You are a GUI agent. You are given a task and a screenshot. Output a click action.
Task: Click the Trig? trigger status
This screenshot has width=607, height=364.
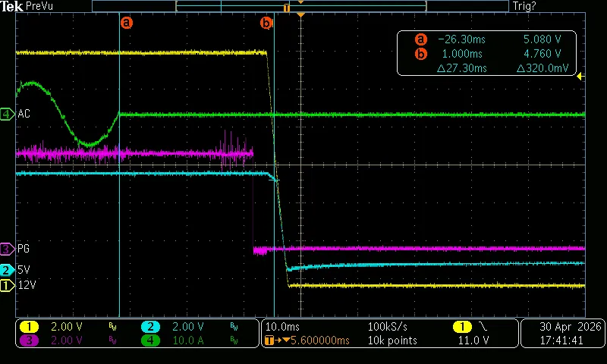524,6
